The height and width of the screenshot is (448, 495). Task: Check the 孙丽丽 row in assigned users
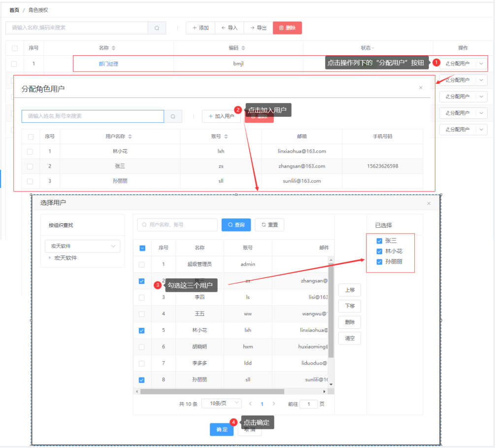(x=30, y=181)
